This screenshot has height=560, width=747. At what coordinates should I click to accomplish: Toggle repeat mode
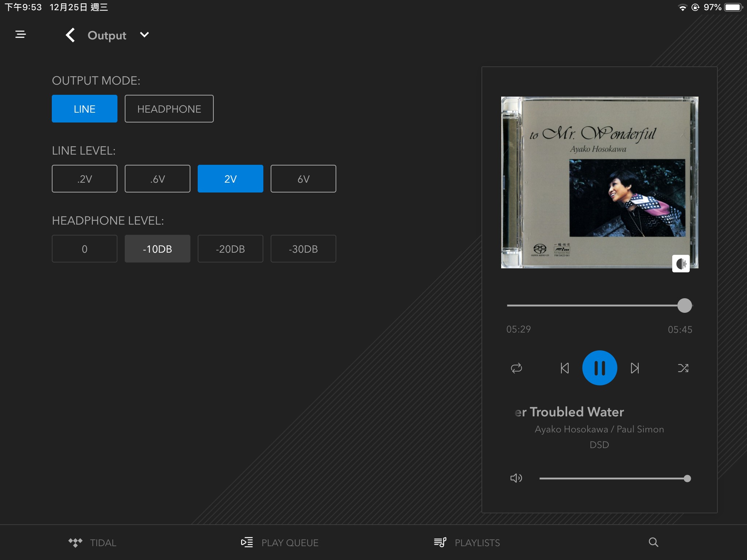coord(516,368)
